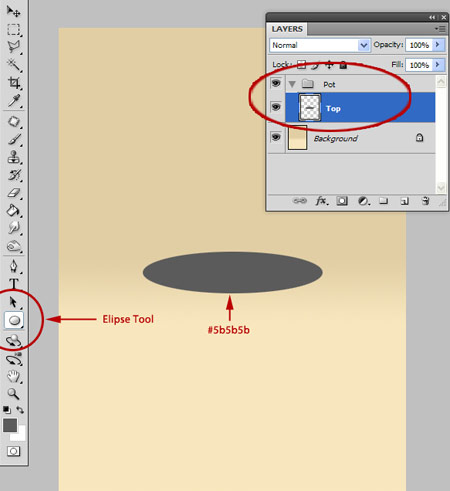
Task: Select the Ellipse shape tool
Action: tap(14, 320)
